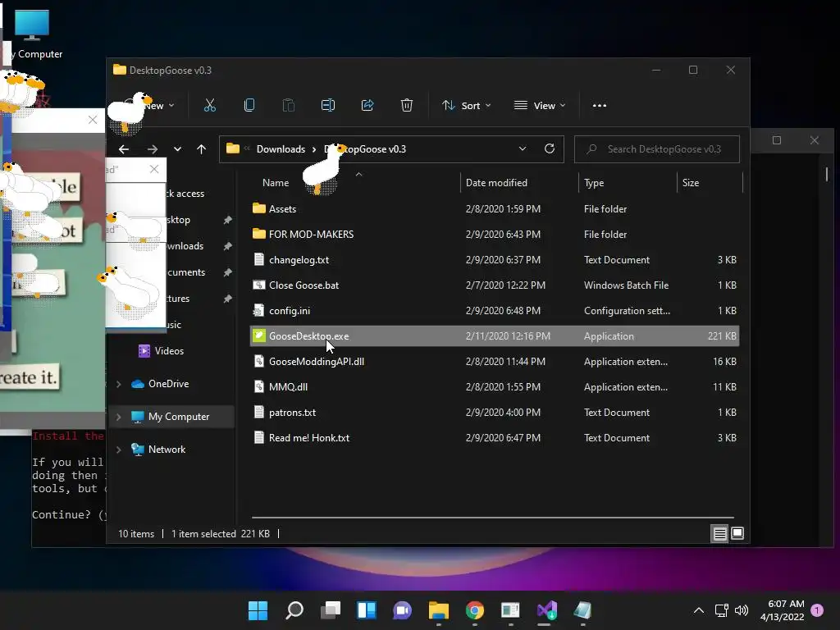The height and width of the screenshot is (630, 840).
Task: Open the See more three-dots menu
Action: 600,106
